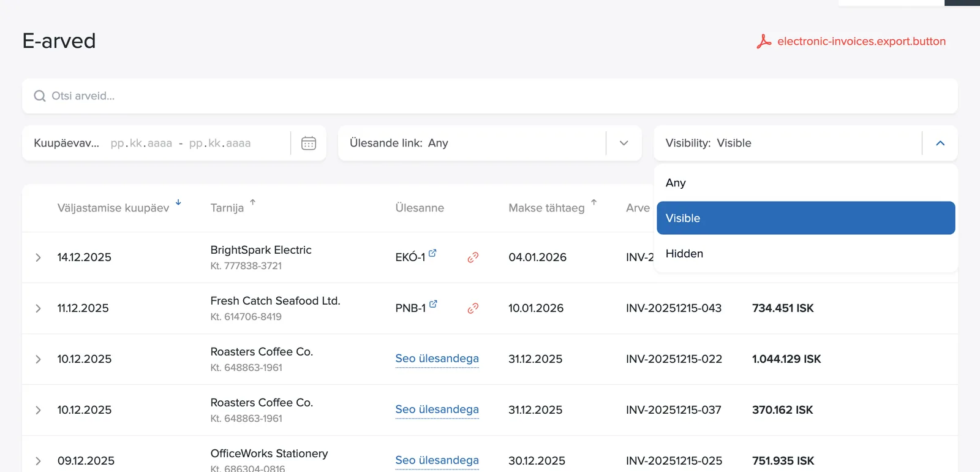The height and width of the screenshot is (472, 980).
Task: Collapse the Visibility dropdown chevron
Action: 940,143
